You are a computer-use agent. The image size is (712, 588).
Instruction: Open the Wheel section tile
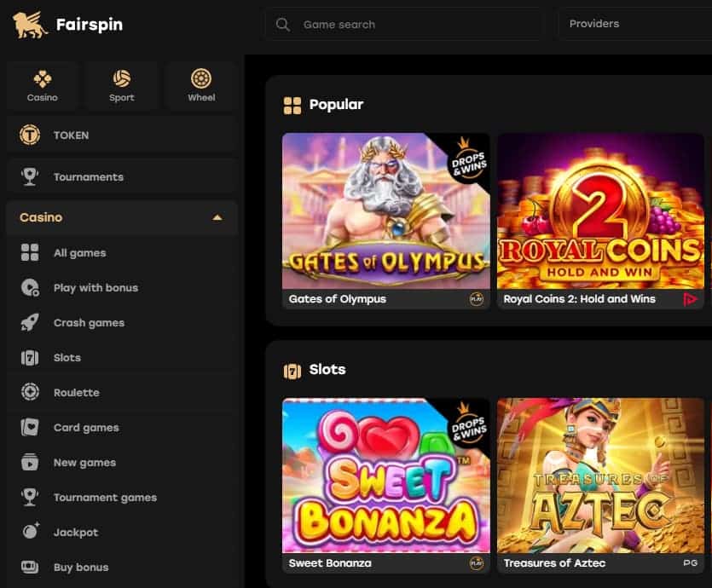[201, 87]
